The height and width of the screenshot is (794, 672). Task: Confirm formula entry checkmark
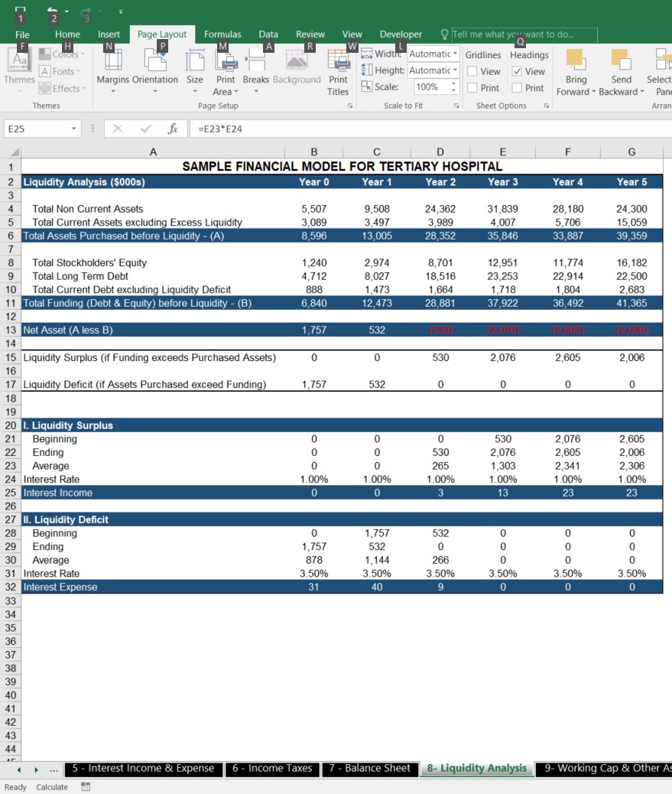pyautogui.click(x=146, y=129)
